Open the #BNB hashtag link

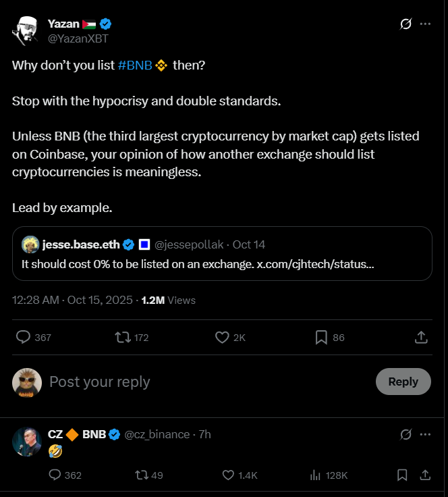click(x=135, y=66)
